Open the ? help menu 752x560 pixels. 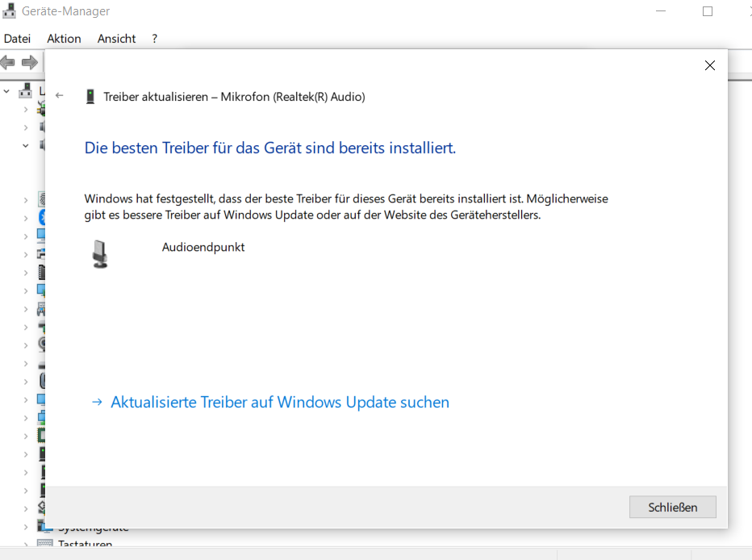154,39
